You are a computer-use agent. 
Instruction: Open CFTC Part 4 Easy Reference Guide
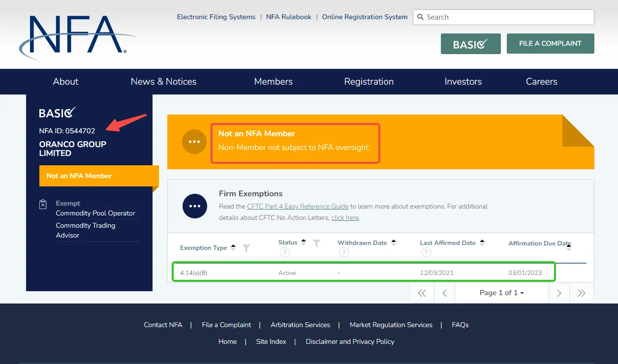pyautogui.click(x=298, y=207)
